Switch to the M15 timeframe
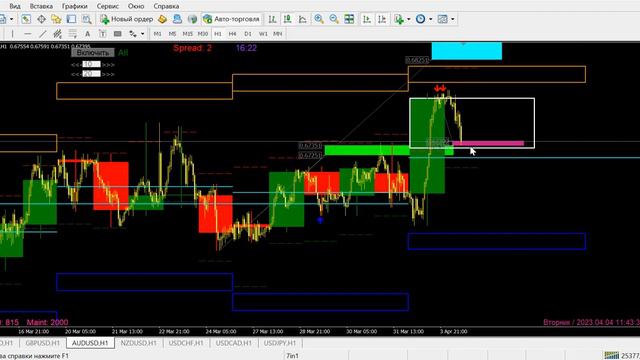Image resolution: width=640 pixels, height=360 pixels. (x=187, y=34)
